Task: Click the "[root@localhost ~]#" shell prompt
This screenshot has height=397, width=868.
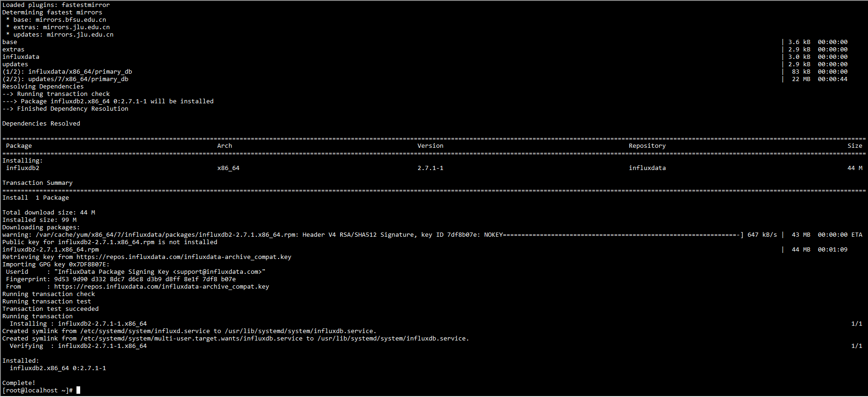Action: click(x=38, y=391)
